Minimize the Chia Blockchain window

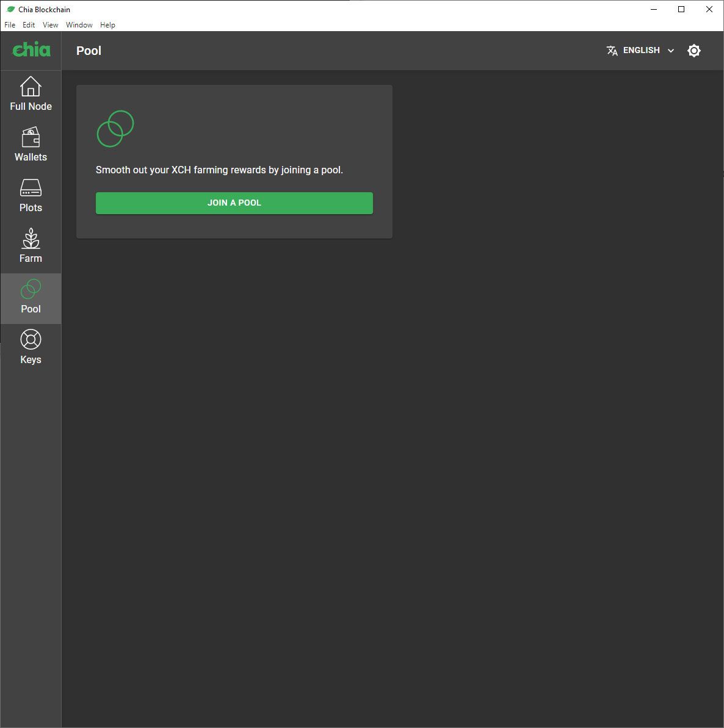653,9
